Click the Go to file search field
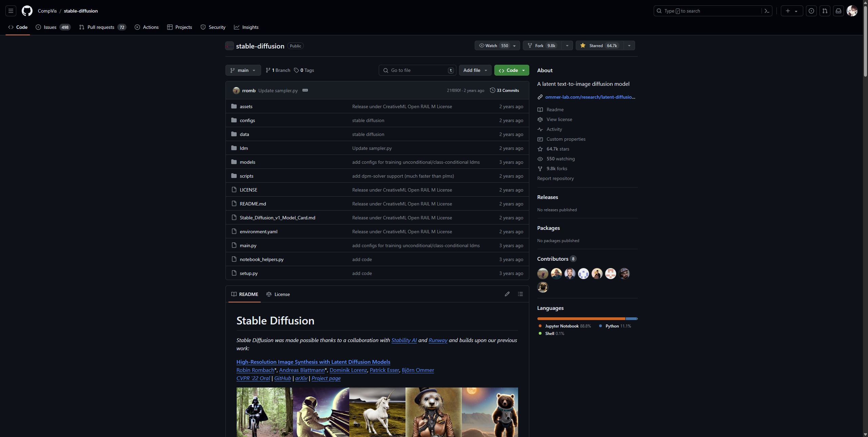Viewport: 868px width, 437px height. click(417, 70)
